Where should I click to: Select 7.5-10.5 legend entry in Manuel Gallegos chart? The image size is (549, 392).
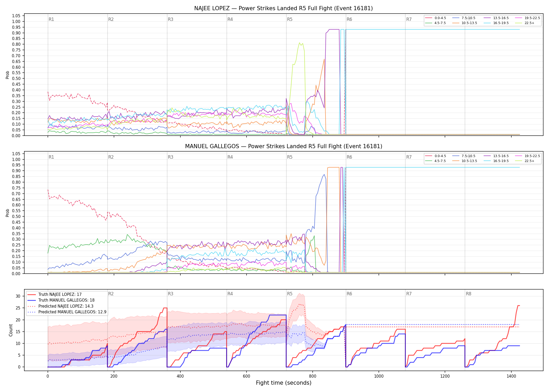tap(464, 156)
